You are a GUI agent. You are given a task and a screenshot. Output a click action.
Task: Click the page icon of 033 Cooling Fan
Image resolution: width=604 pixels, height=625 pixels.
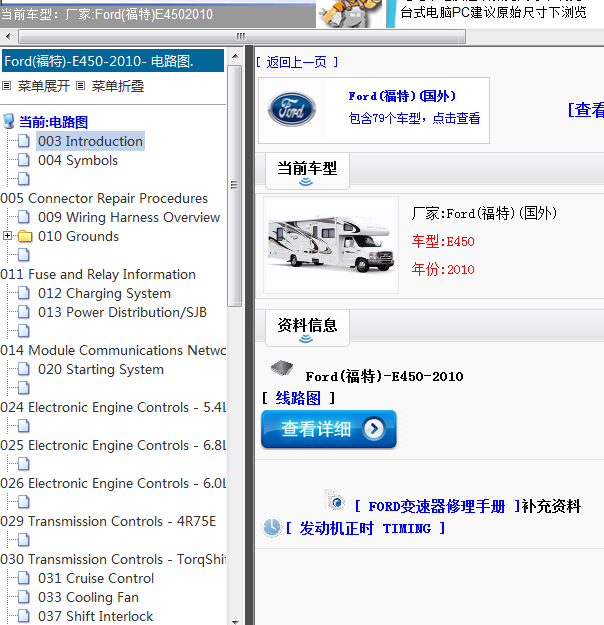[24, 597]
